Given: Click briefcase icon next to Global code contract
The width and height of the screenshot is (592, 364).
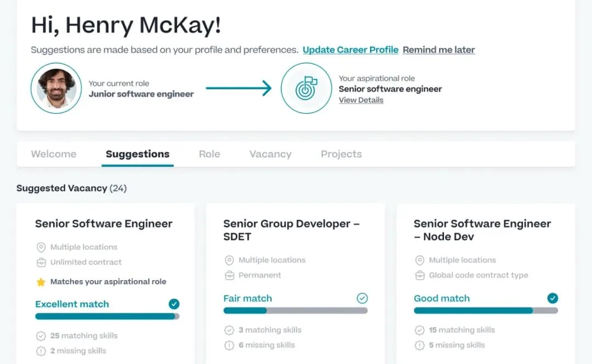Looking at the screenshot, I should (x=419, y=275).
